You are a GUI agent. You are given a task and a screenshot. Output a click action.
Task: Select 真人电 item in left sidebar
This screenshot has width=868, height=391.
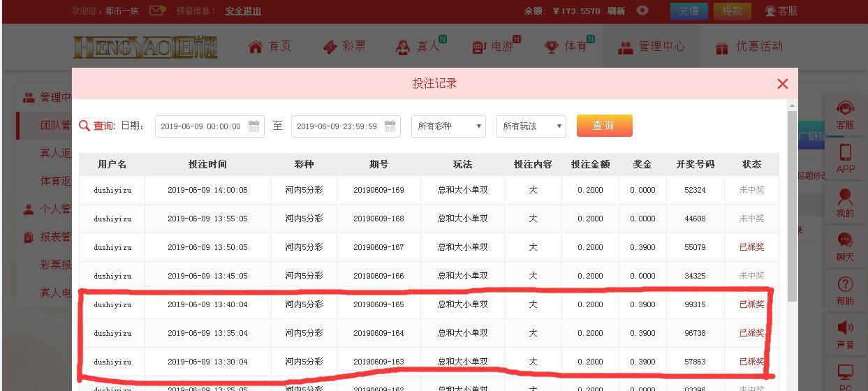pyautogui.click(x=56, y=293)
